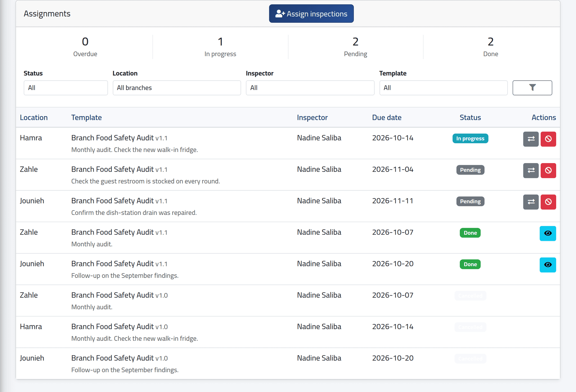Click the Done badge for 2026-10-07
The width and height of the screenshot is (576, 392).
470,233
